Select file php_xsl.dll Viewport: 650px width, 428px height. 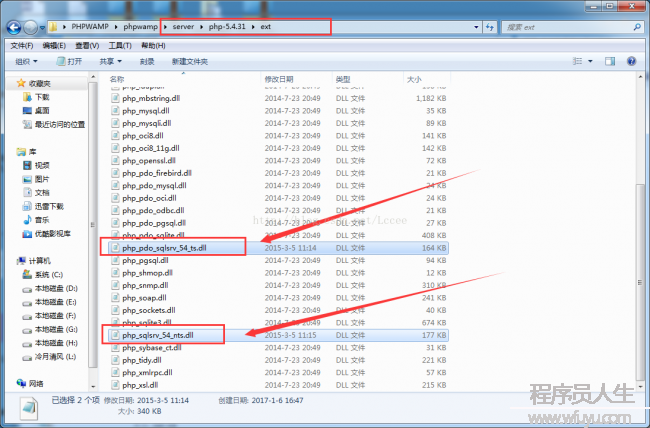click(x=140, y=385)
